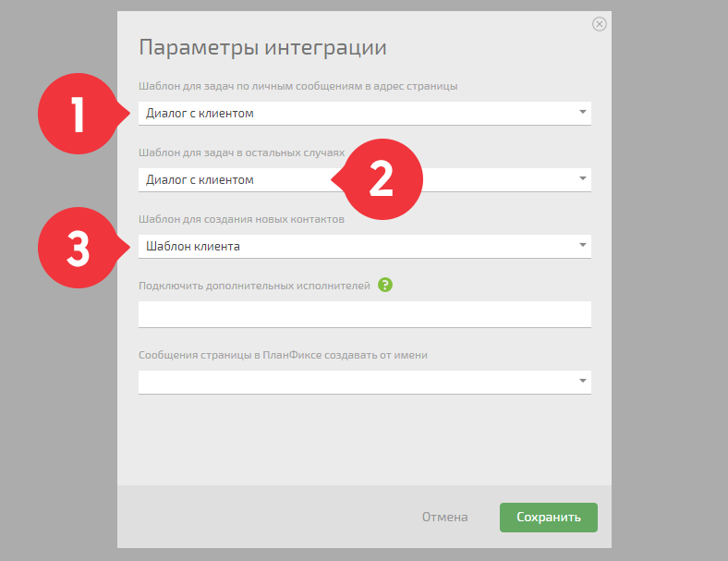Expand dropdown arrow for other cases template
The image size is (728, 561).
(583, 178)
